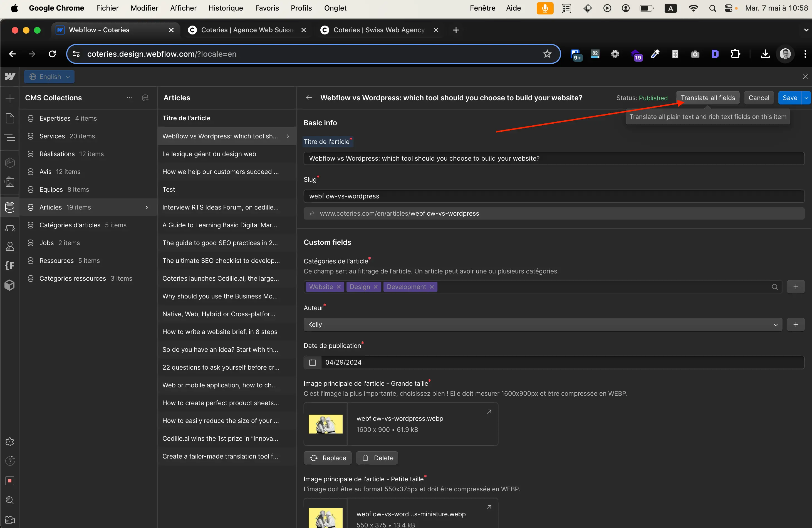Add a new author with plus button

pyautogui.click(x=796, y=325)
